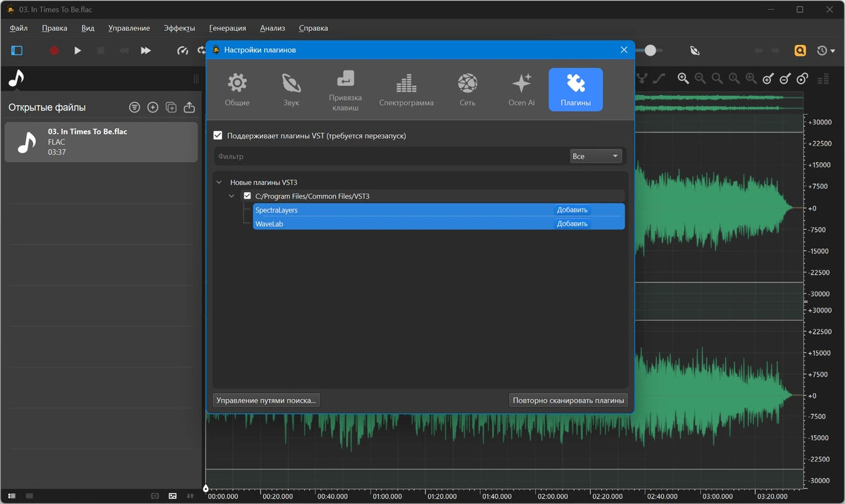Collapse the C:/Program Files/Common Files/VST3 folder arrow

coord(232,196)
